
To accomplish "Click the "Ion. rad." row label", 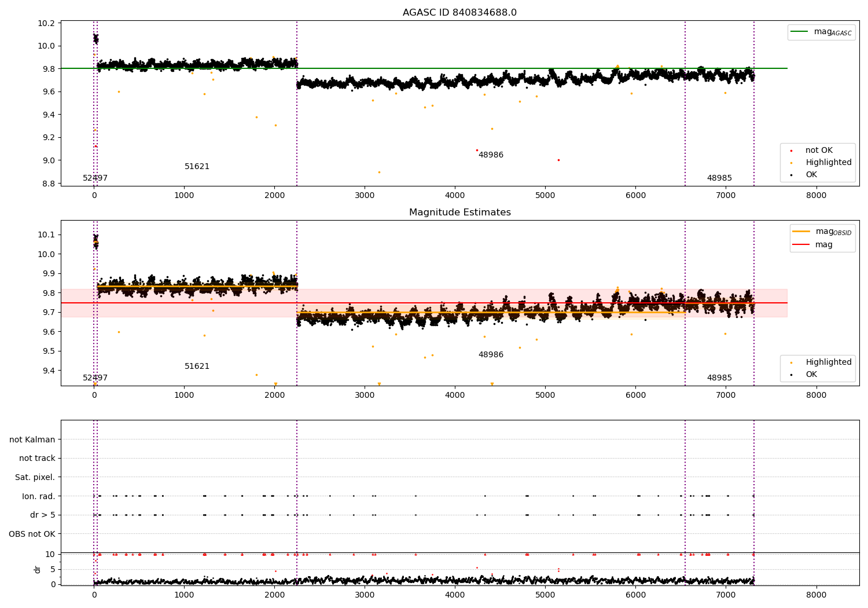I will 39,496.
